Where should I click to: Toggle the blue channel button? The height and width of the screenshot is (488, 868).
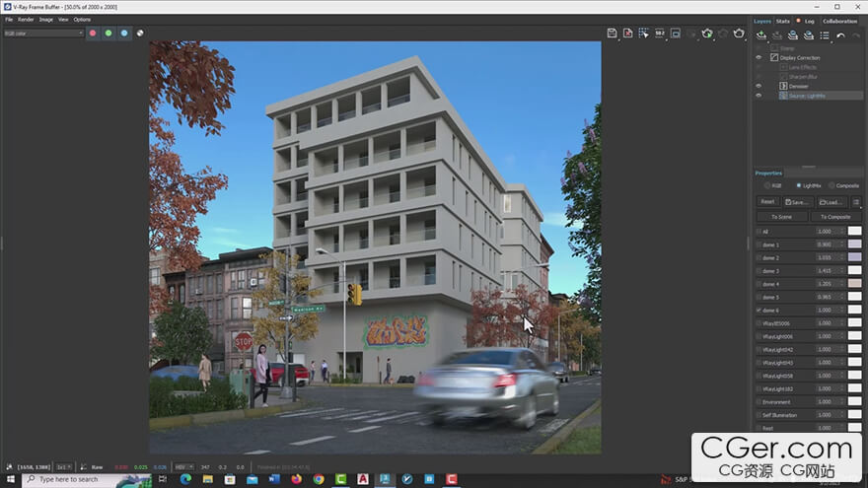point(124,34)
